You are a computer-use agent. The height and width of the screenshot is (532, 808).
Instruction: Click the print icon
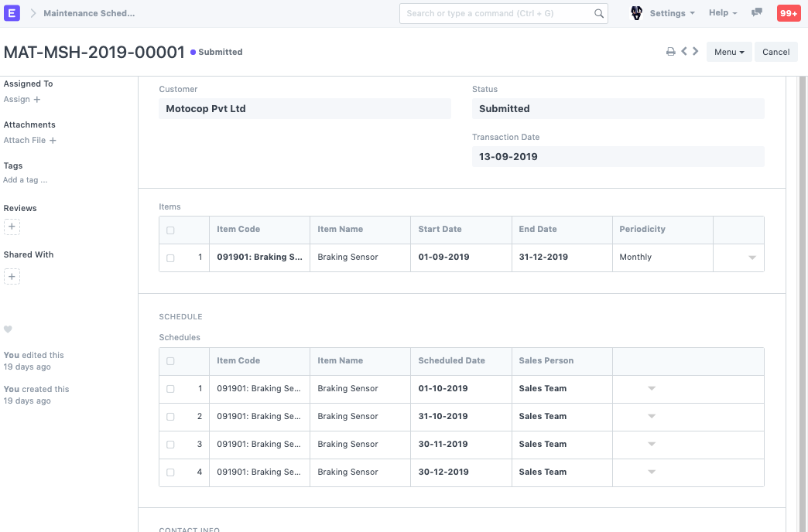click(671, 52)
